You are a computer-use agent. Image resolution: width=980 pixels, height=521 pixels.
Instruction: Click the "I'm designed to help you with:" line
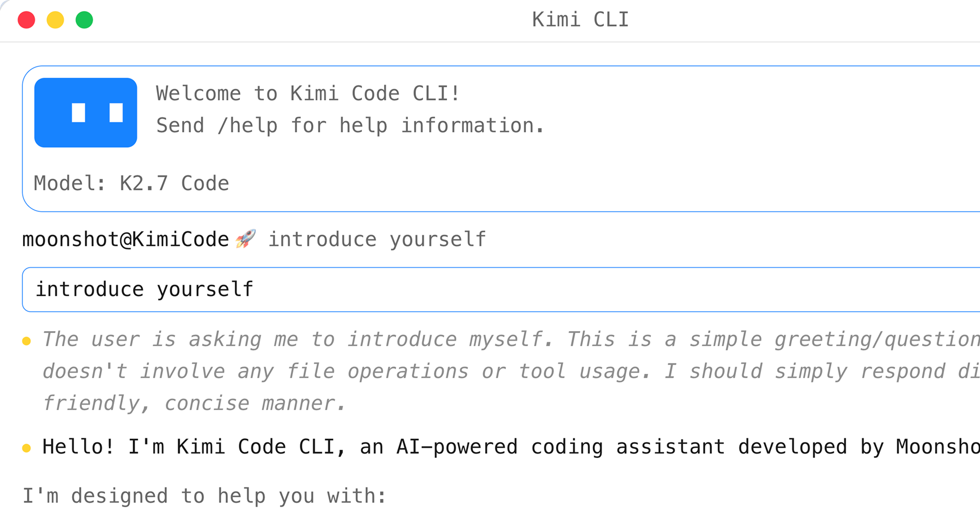[204, 496]
